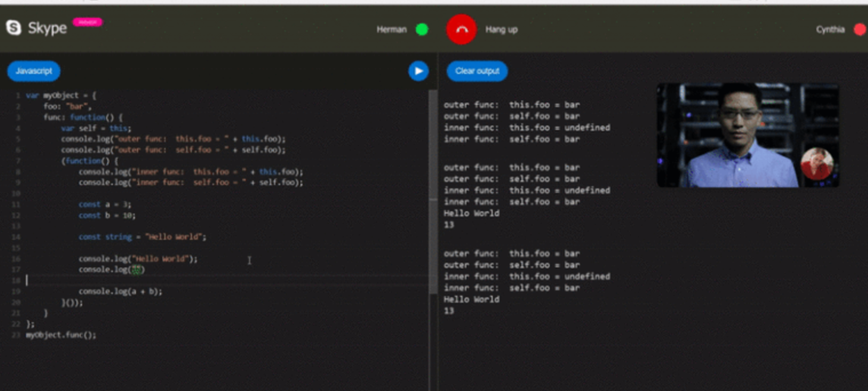This screenshot has width=868, height=391.
Task: Click the 'foo: "bar",' code line
Action: click(x=67, y=107)
